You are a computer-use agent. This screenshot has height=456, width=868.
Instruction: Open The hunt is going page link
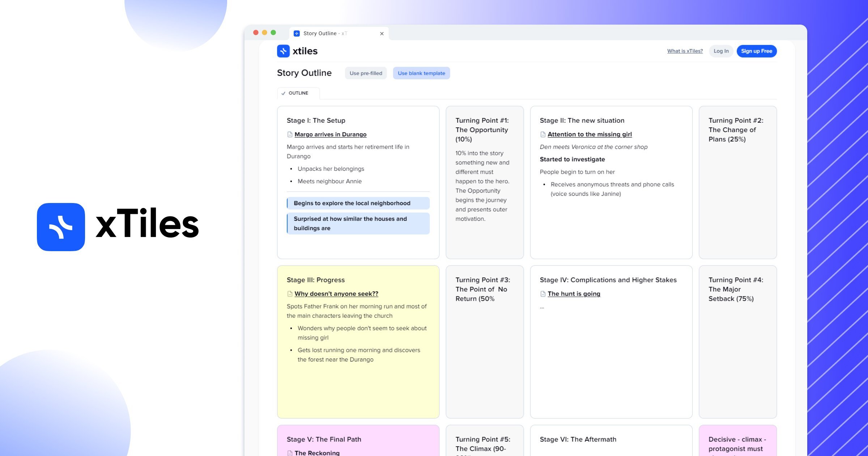pyautogui.click(x=574, y=294)
